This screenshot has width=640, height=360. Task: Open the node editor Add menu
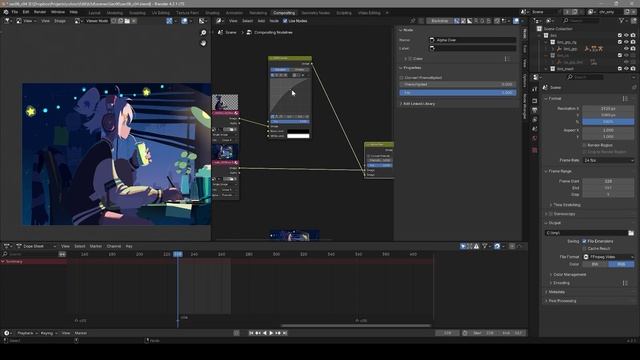(261, 21)
